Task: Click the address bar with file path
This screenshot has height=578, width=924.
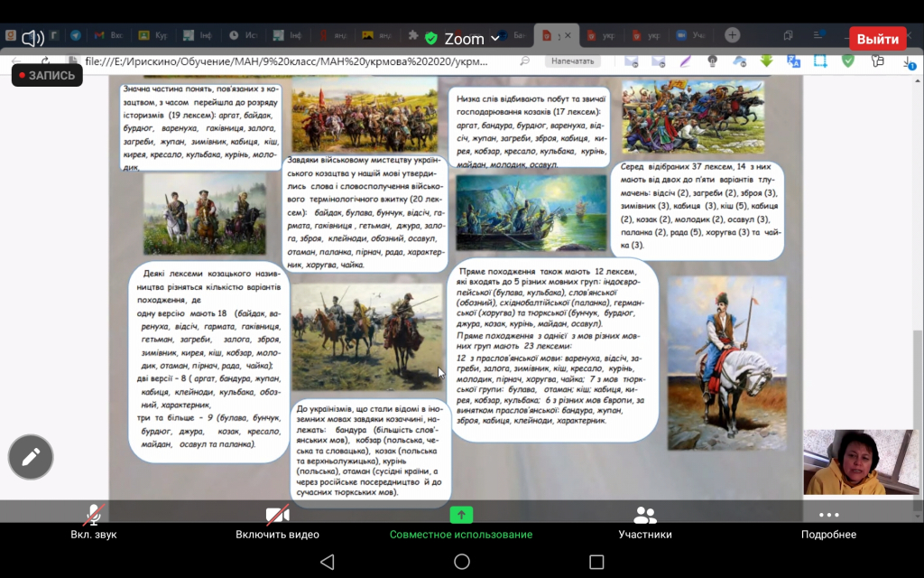Action: (286, 61)
